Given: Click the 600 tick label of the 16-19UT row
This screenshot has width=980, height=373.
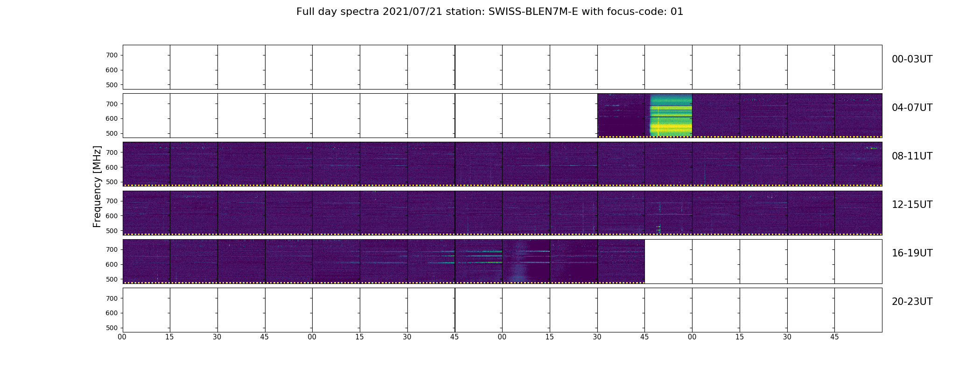Looking at the screenshot, I should pos(112,264).
